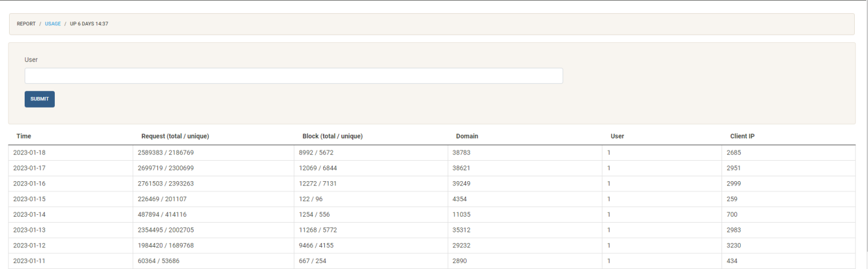Click the Domain column header
The height and width of the screenshot is (269, 868).
(x=467, y=137)
